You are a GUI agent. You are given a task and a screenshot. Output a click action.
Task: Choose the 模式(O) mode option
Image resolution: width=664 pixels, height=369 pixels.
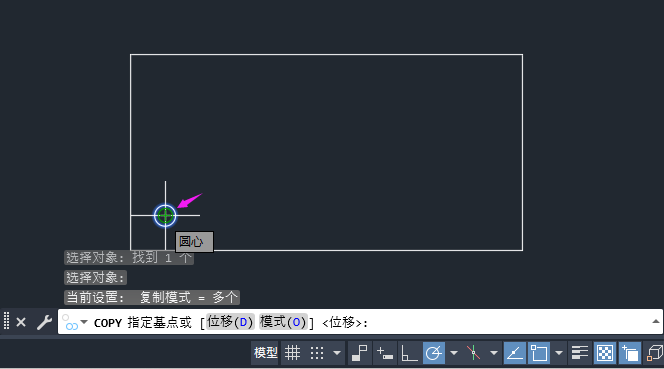[283, 322]
